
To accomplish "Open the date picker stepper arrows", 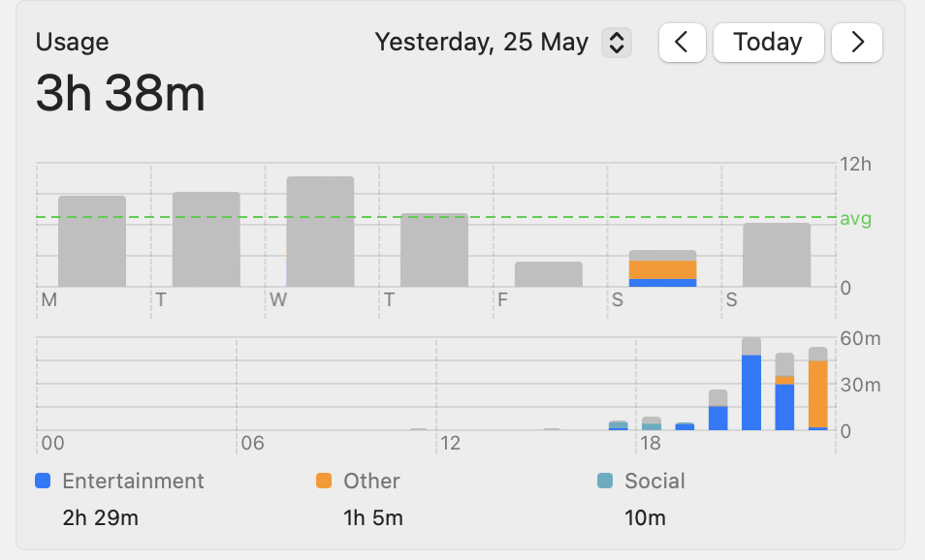I will click(x=617, y=43).
